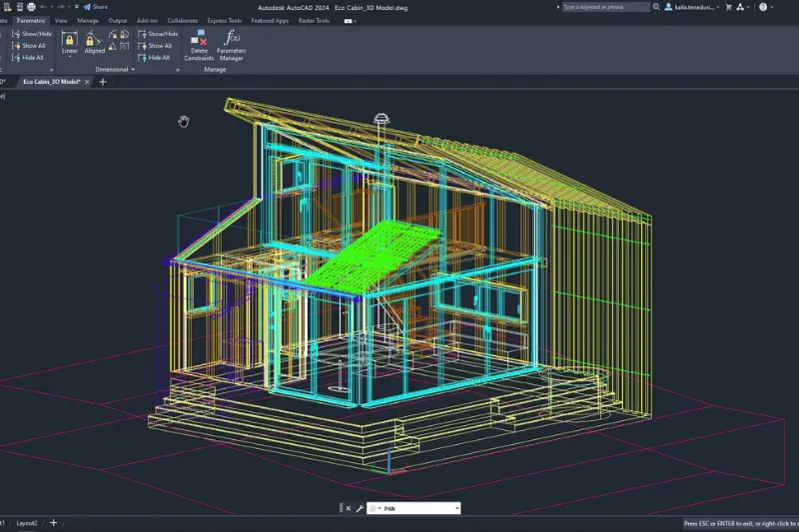Image resolution: width=799 pixels, height=532 pixels.
Task: Select the Aligned dimensional constraint tool
Action: point(95,38)
